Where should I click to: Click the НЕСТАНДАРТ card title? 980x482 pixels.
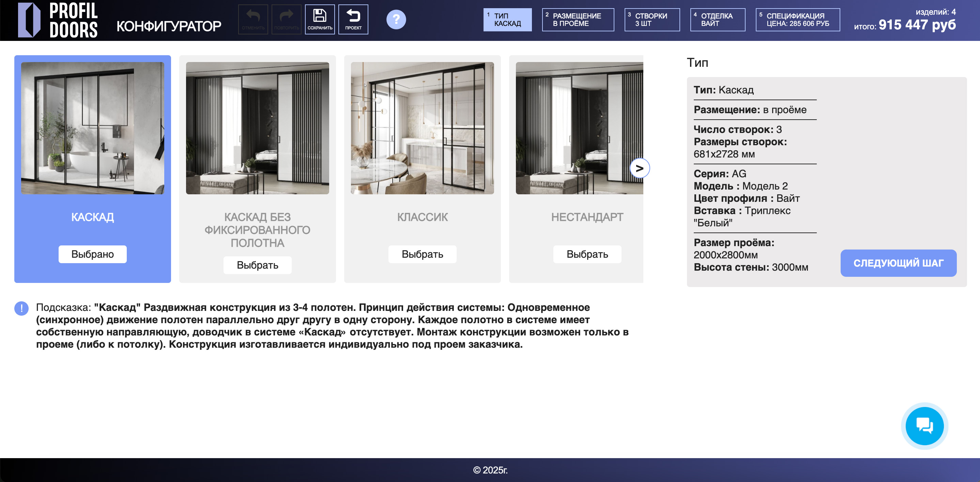coord(587,217)
